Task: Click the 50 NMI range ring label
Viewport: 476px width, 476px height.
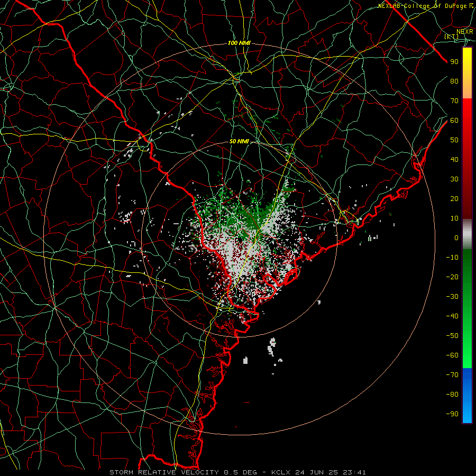Action: pos(239,141)
